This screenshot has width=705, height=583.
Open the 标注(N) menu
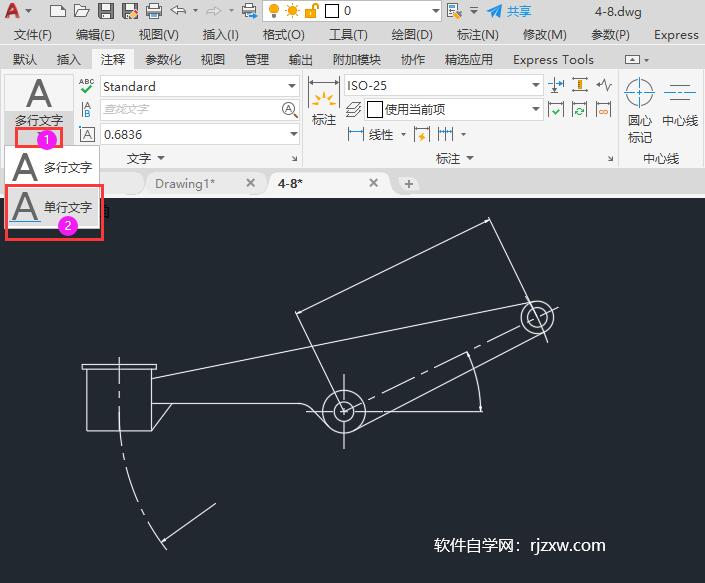[477, 35]
